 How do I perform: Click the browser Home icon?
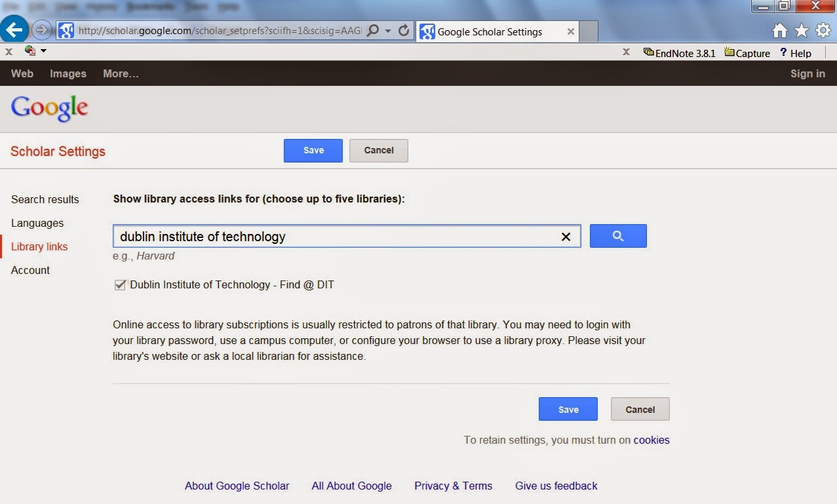(x=780, y=31)
